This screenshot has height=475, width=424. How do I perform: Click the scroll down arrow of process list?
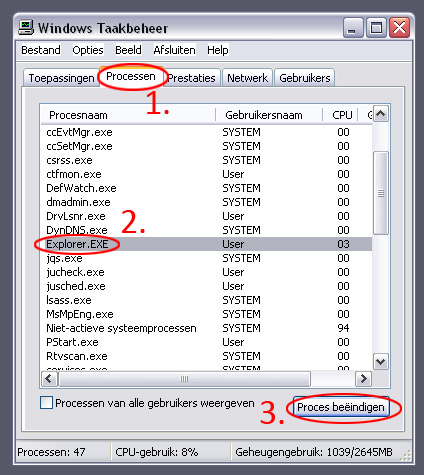click(x=380, y=362)
